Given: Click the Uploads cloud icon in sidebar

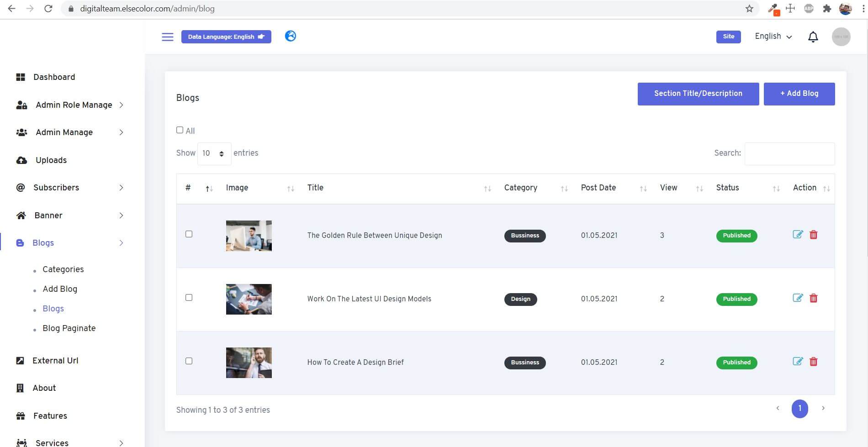Looking at the screenshot, I should point(21,160).
